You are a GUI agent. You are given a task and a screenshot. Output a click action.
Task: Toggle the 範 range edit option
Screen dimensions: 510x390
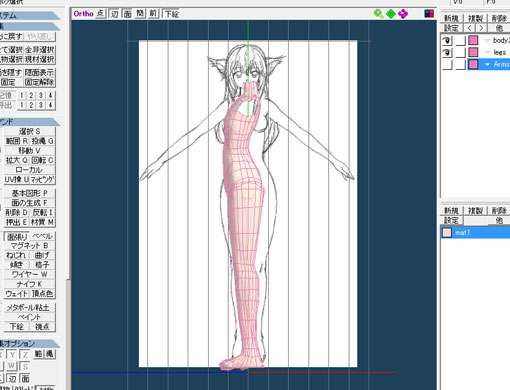click(x=39, y=354)
